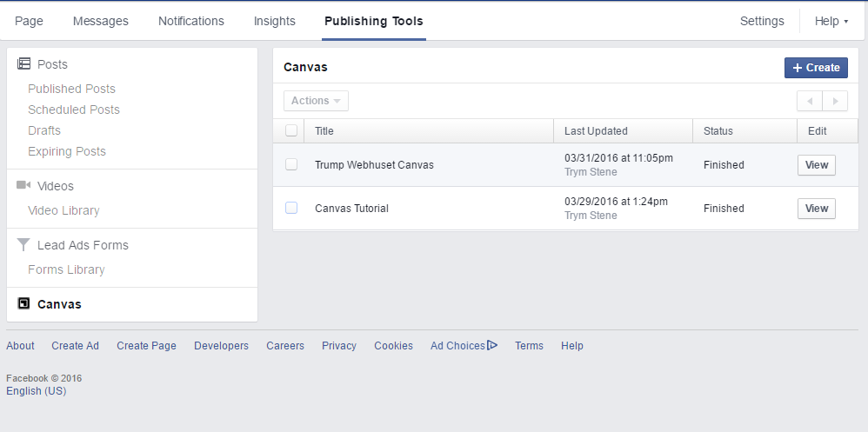The height and width of the screenshot is (432, 868).
Task: Change language via English (US) link
Action: [36, 391]
